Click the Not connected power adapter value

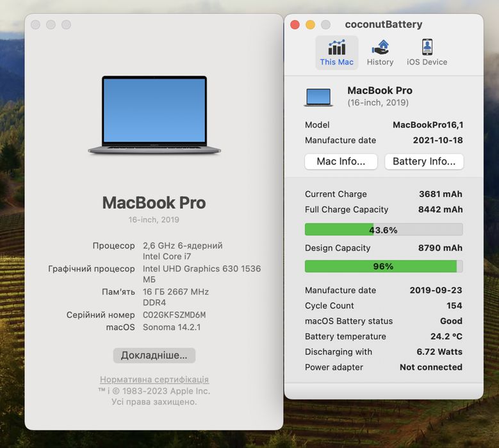coord(431,367)
